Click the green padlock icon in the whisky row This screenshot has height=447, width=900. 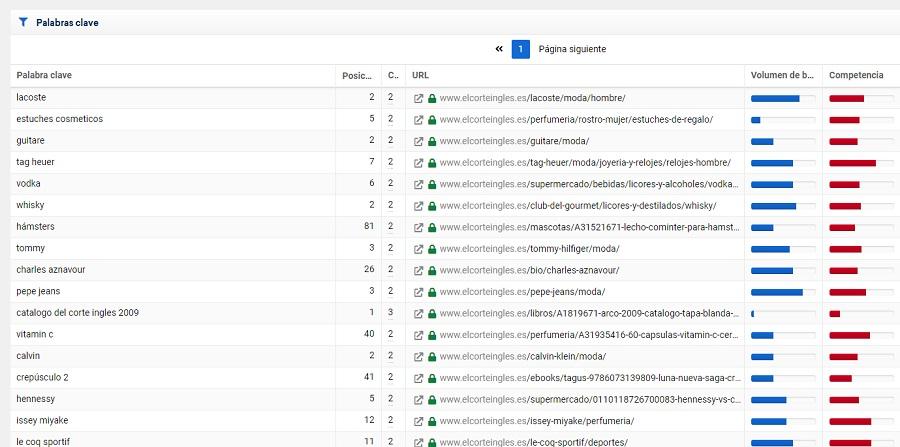(432, 206)
